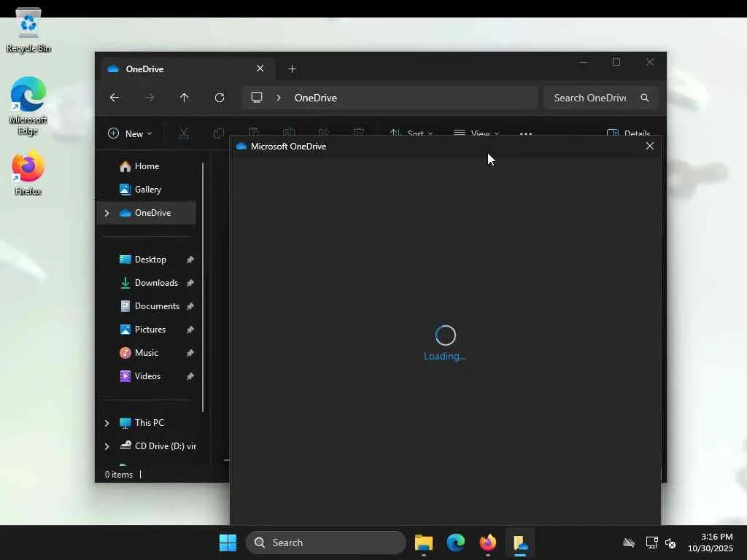This screenshot has width=747, height=560.
Task: Click the pin icon beside Documents
Action: (x=190, y=306)
